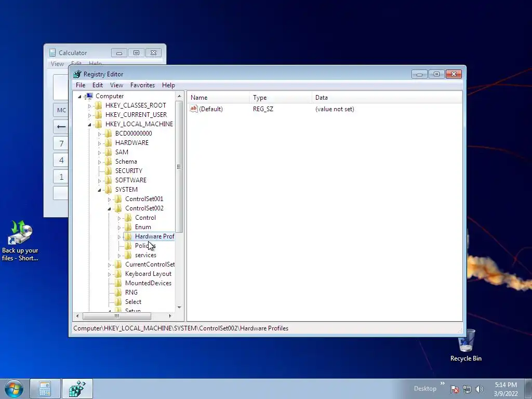Select the Control folder icon
The height and width of the screenshot is (399, 532).
[128, 218]
